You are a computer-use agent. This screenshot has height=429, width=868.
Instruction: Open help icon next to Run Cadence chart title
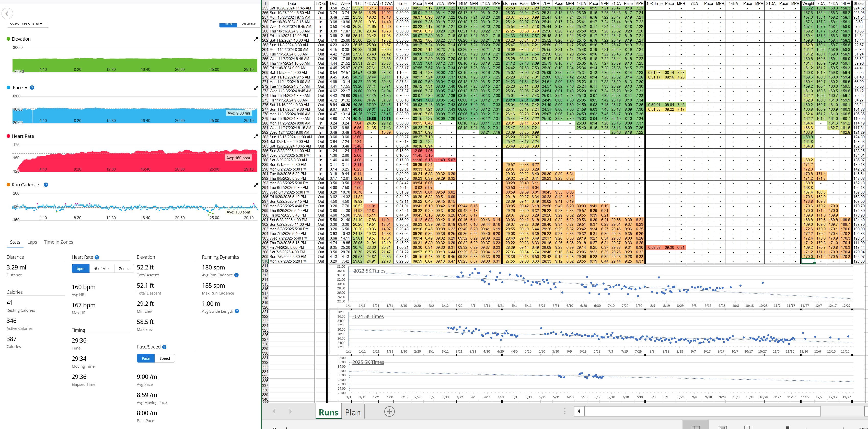coord(46,185)
